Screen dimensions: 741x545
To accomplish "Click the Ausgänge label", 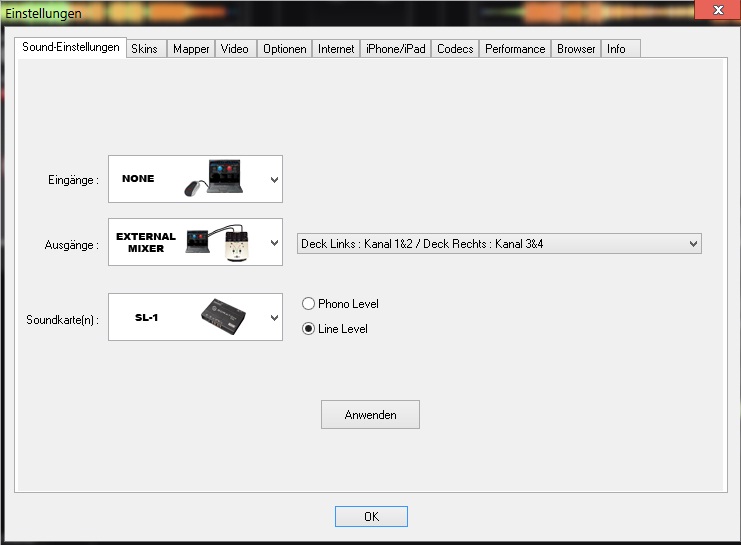I will [x=71, y=245].
